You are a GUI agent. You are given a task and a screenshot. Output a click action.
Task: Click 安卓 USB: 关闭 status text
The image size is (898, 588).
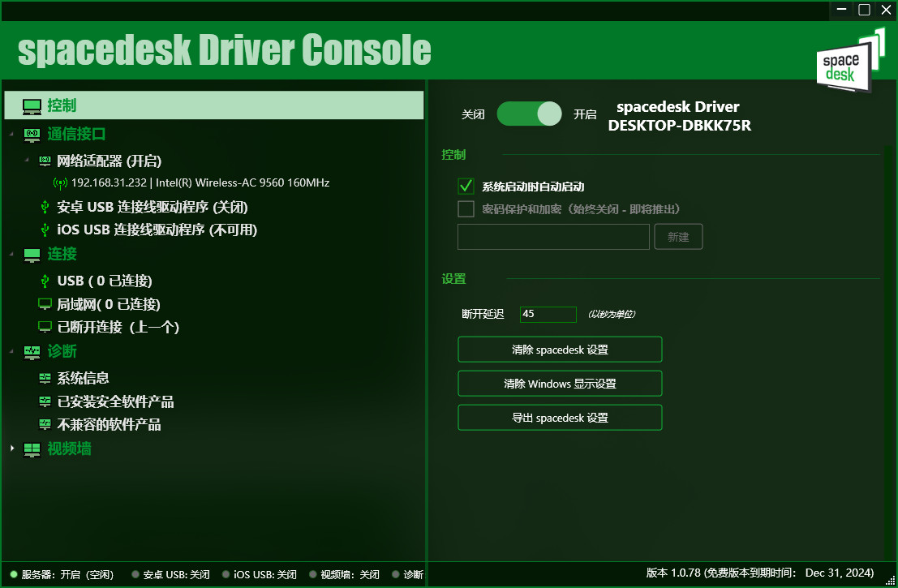(x=176, y=574)
